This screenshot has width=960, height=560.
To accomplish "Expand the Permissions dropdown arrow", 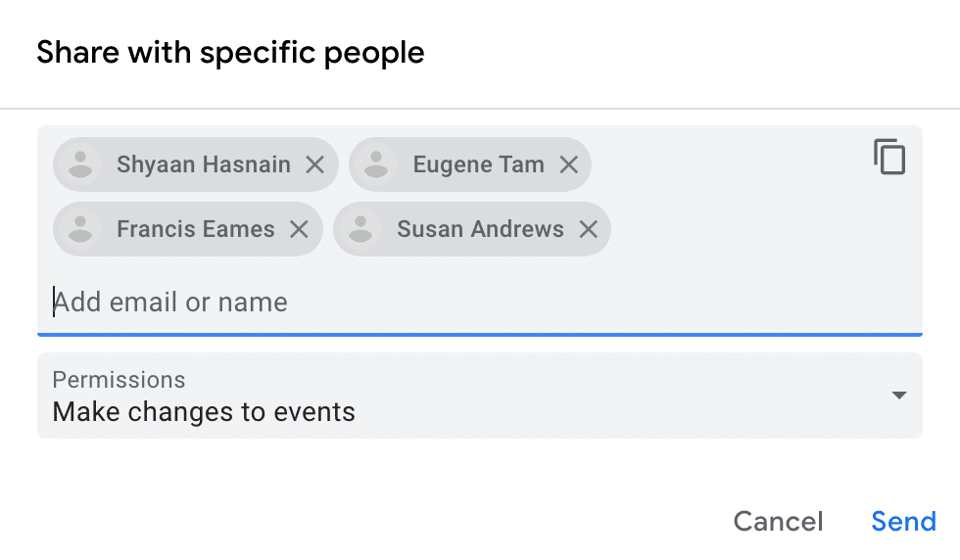I will (898, 396).
